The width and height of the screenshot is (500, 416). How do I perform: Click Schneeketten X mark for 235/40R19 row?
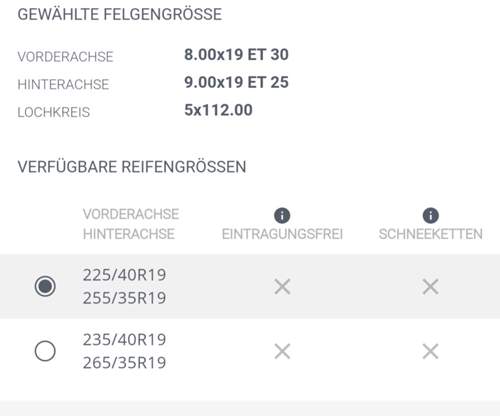click(x=430, y=351)
